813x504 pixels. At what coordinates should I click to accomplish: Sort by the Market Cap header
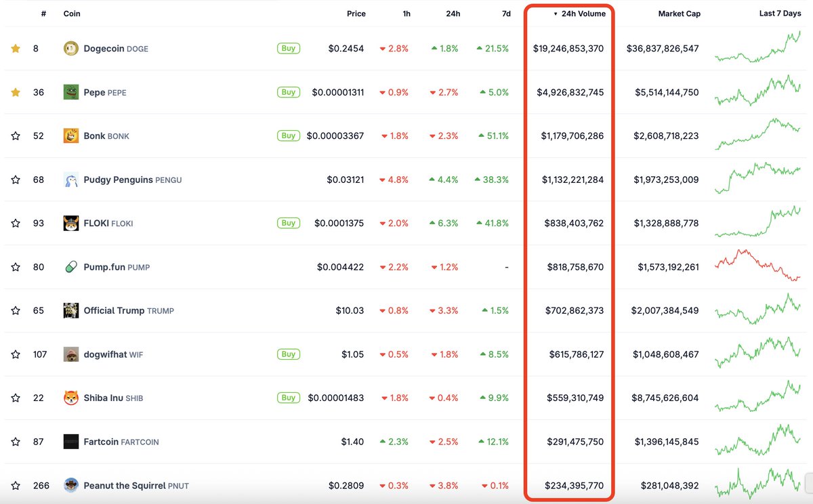[x=680, y=14]
